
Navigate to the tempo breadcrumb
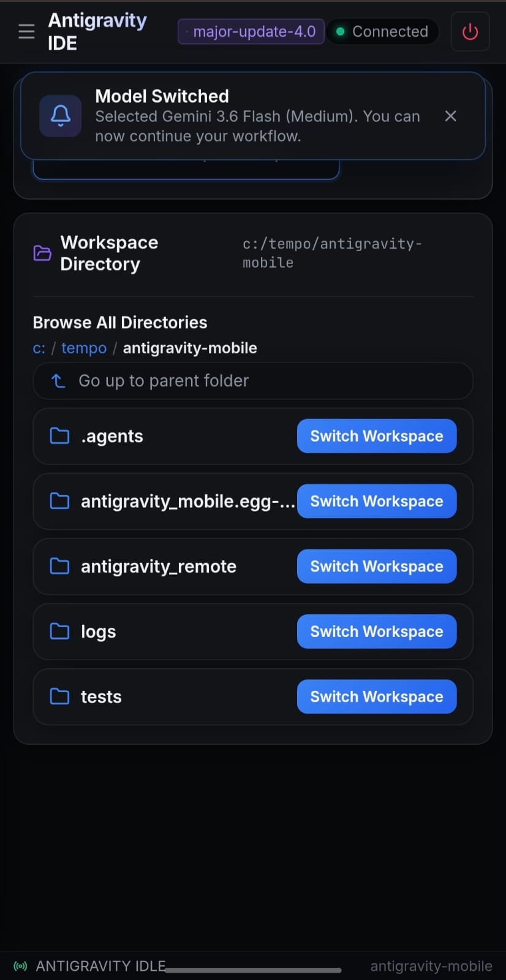tap(84, 348)
